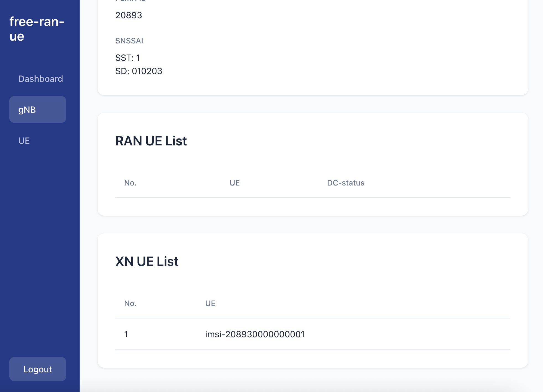Click the Logout button
The height and width of the screenshot is (392, 543).
coord(38,369)
